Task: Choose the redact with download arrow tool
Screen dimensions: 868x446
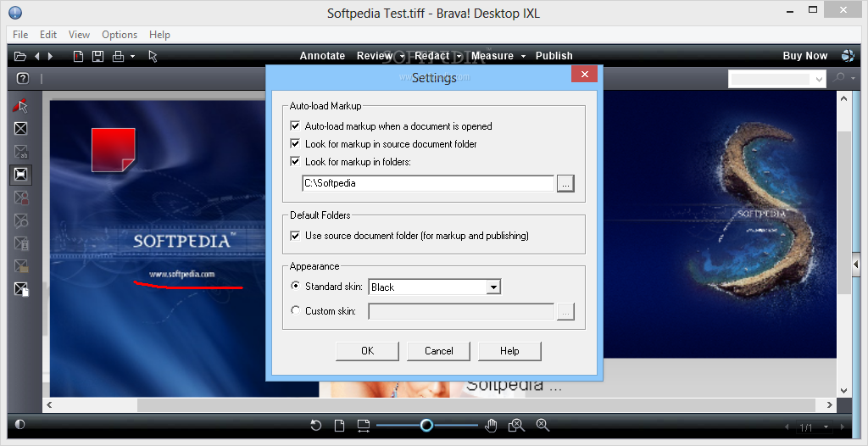Action: [20, 243]
